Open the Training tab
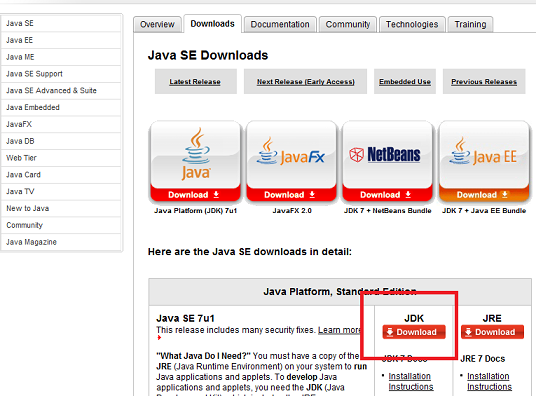Image resolution: width=536 pixels, height=396 pixels. pos(470,25)
